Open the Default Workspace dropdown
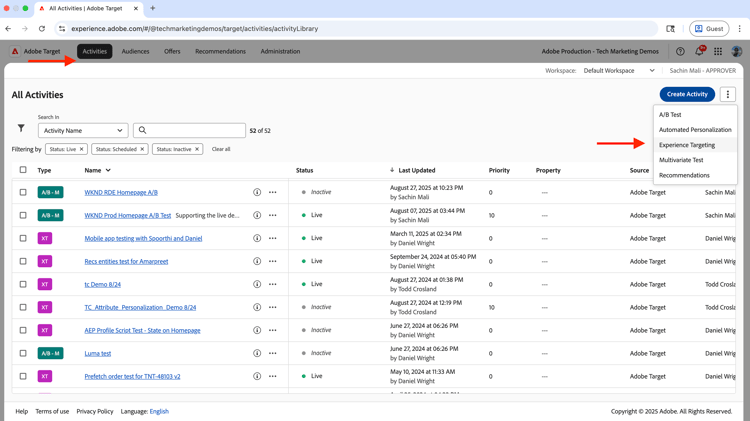This screenshot has height=421, width=750. (x=619, y=71)
